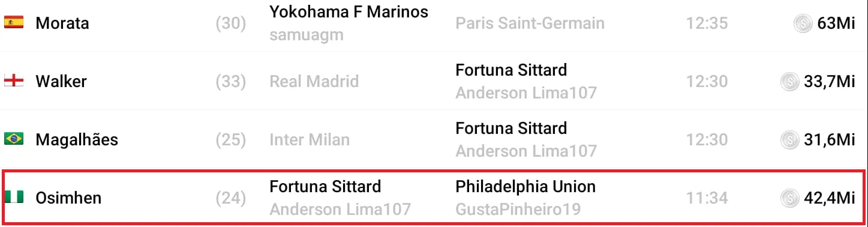The width and height of the screenshot is (868, 227).
Task: Click the Spain flag beside Morata
Action: (x=14, y=23)
